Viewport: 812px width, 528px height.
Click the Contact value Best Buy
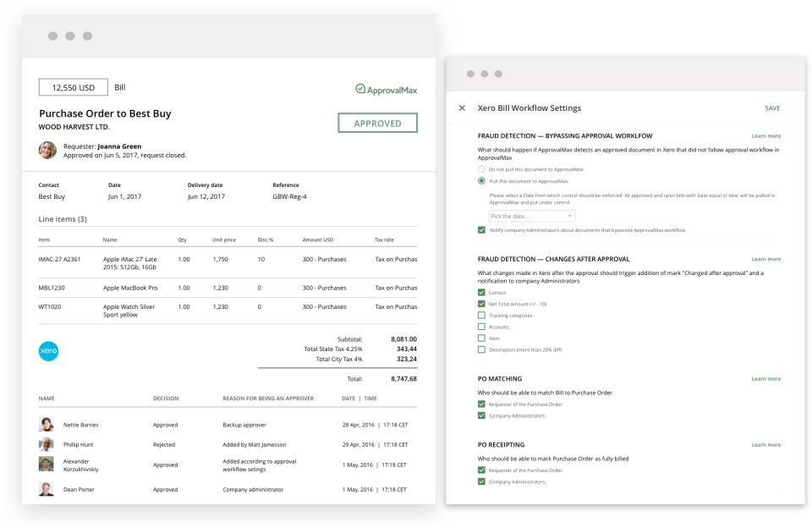(x=52, y=196)
